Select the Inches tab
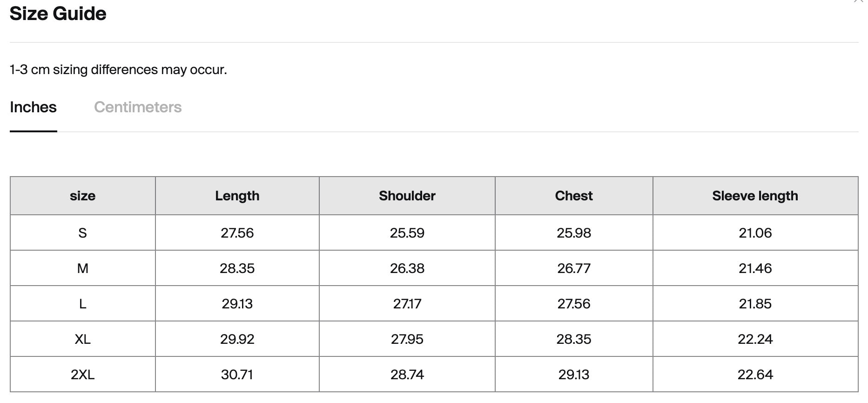 click(33, 107)
